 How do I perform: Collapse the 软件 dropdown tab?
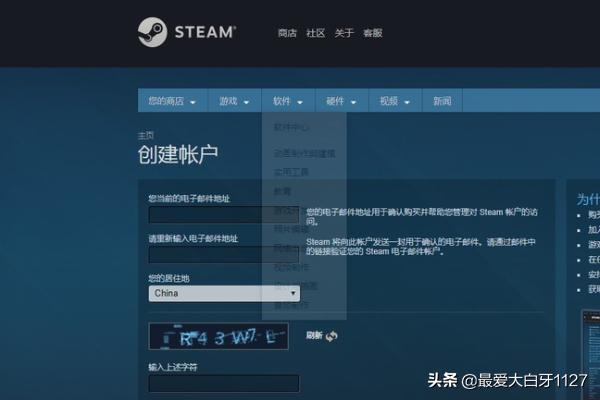click(288, 101)
